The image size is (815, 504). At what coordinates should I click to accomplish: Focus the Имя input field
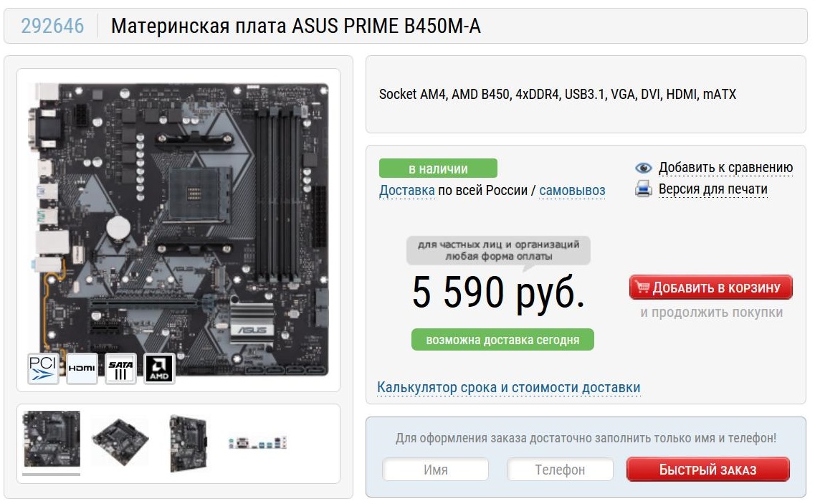pyautogui.click(x=436, y=470)
